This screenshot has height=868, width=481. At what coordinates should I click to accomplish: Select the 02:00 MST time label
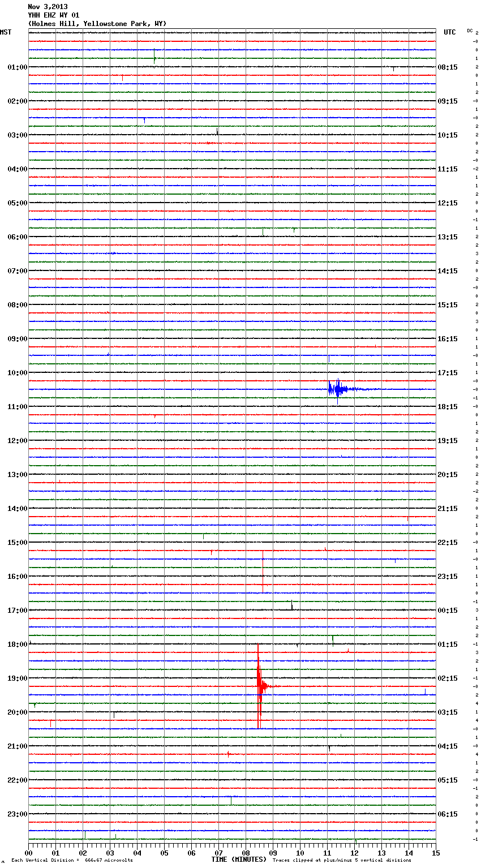18,101
